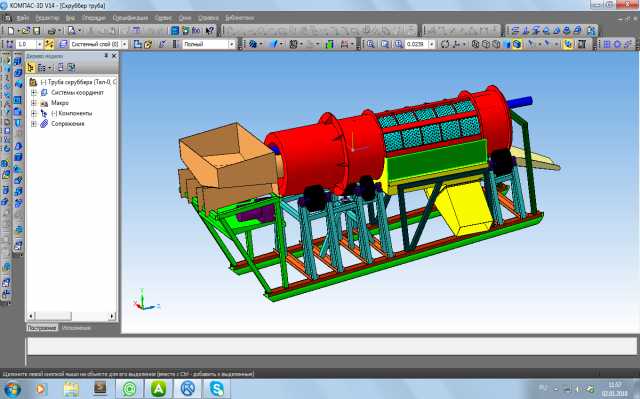The height and width of the screenshot is (399, 640).
Task: Toggle the highlighted shaded-with-edges display mode
Action: click(517, 44)
